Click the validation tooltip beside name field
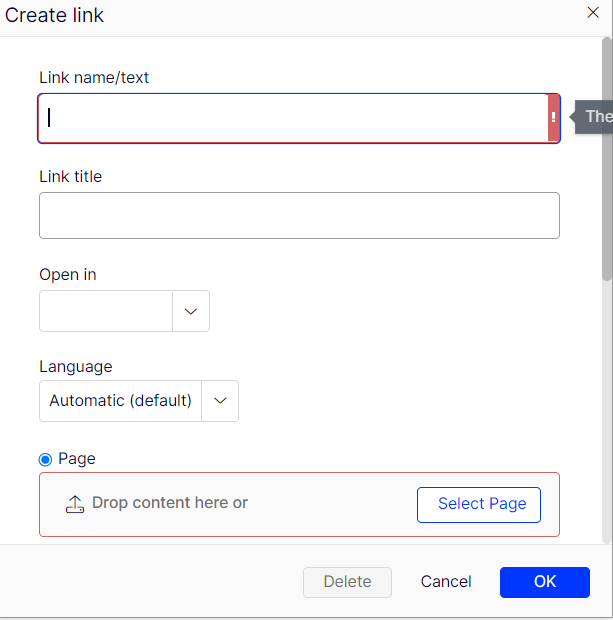This screenshot has height=620, width=613. [x=597, y=116]
